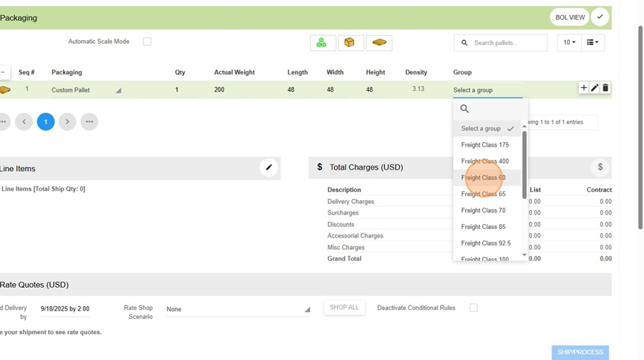Tick the Deactivate Conditional Rules checkbox
644x360 pixels.
click(474, 308)
